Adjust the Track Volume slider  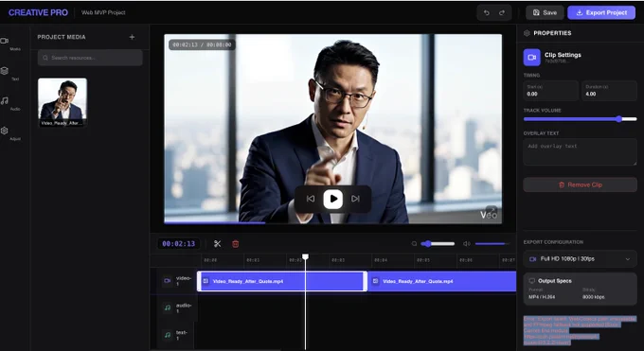(580, 119)
